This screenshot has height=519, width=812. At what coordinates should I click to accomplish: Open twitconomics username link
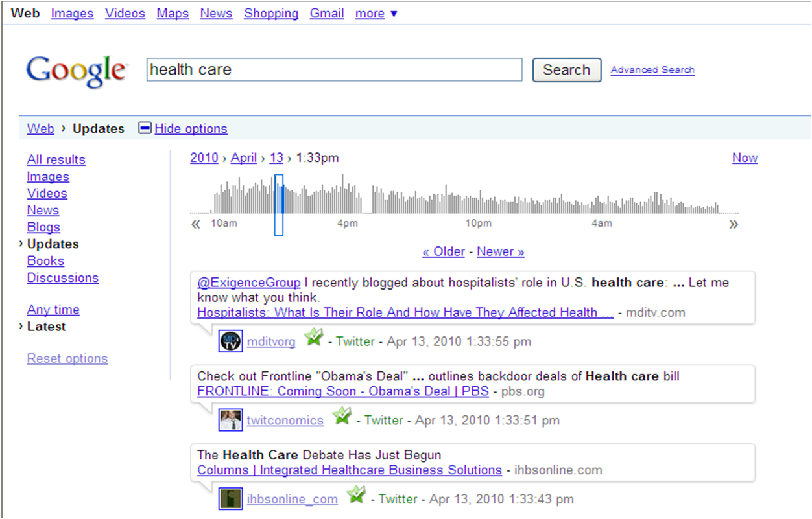pos(285,421)
